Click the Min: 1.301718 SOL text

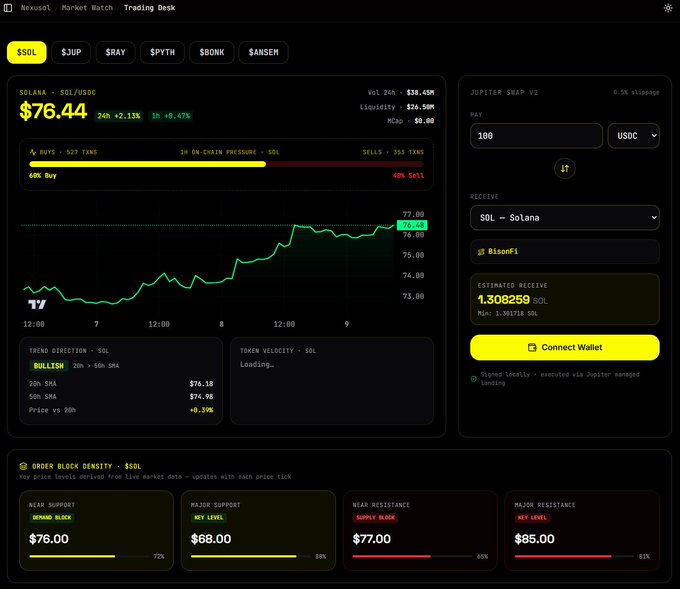[x=507, y=313]
